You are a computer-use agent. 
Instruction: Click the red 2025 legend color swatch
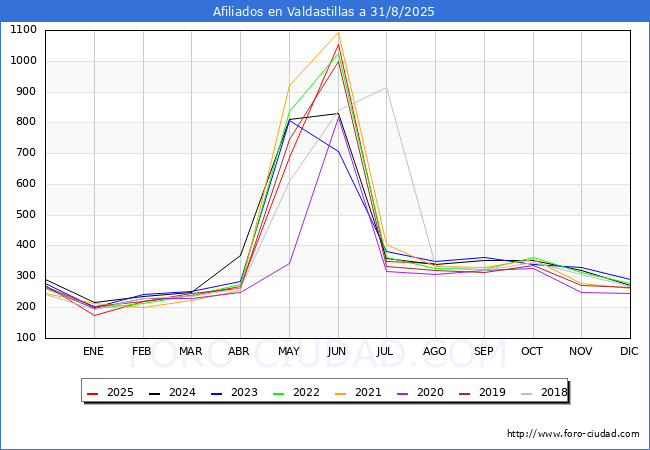[92, 393]
